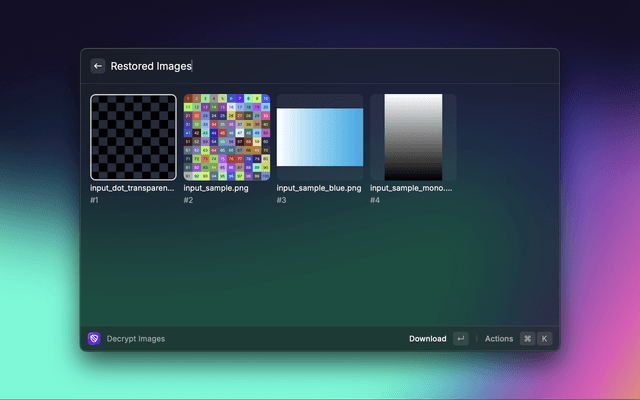Screen dimensions: 640x400
Task: Click the Command key shortcut icon
Action: coord(527,339)
